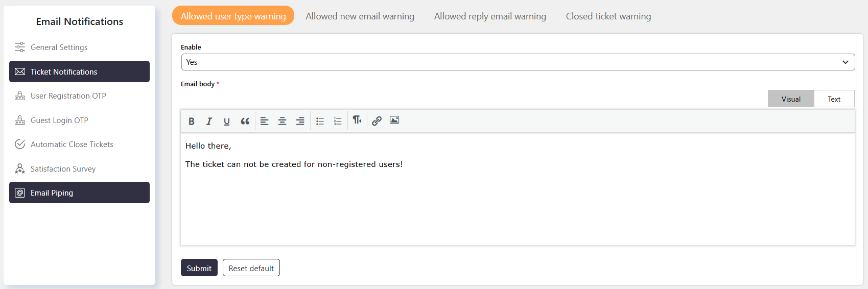Toggle italic text formatting

(x=209, y=121)
